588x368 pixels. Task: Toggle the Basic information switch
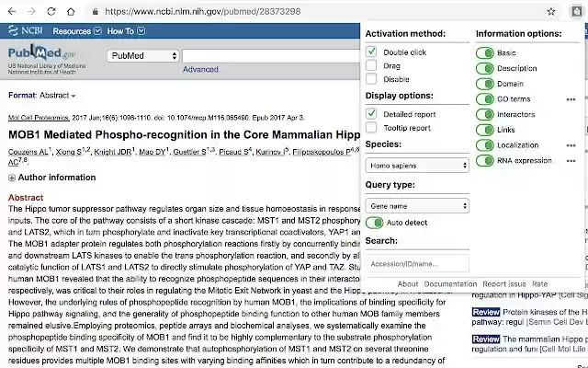point(485,53)
